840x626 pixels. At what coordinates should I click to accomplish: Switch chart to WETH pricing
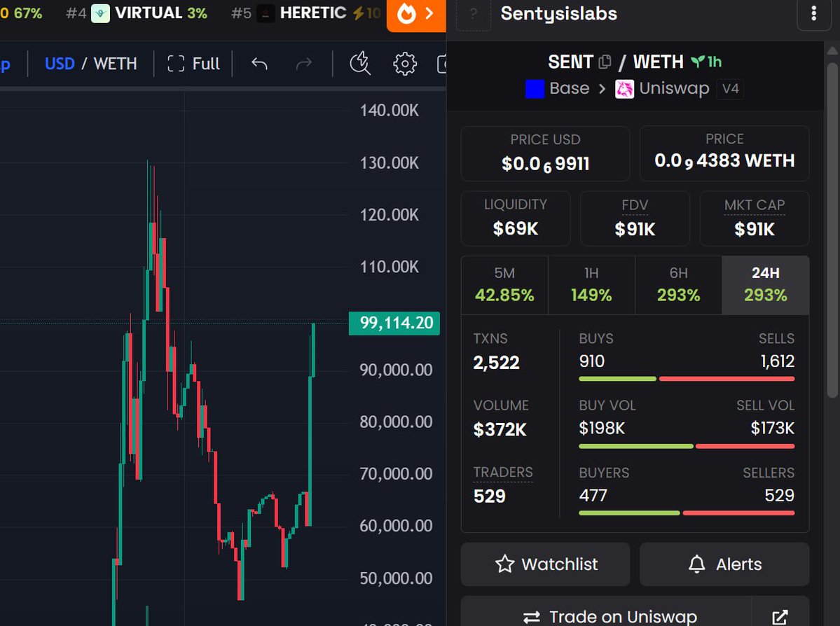pos(115,64)
